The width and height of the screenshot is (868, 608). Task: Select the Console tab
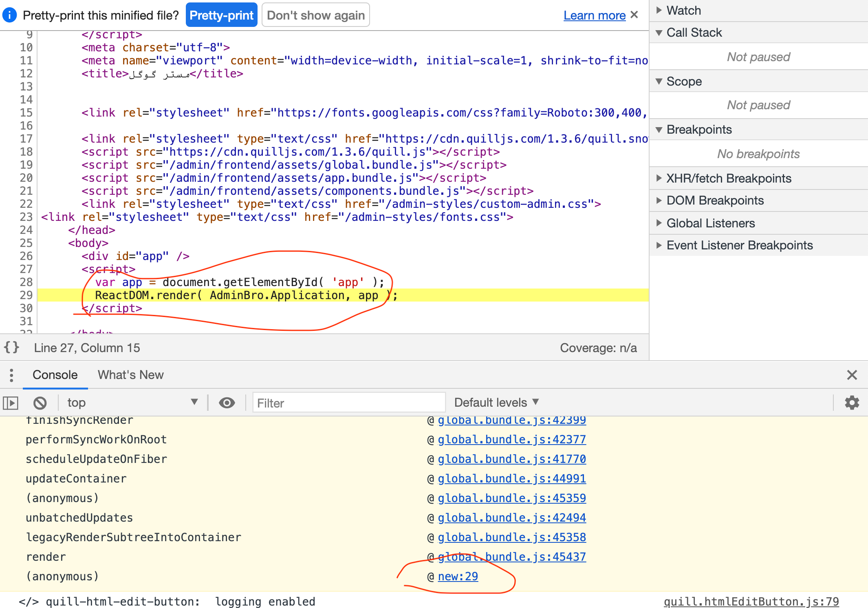tap(55, 375)
